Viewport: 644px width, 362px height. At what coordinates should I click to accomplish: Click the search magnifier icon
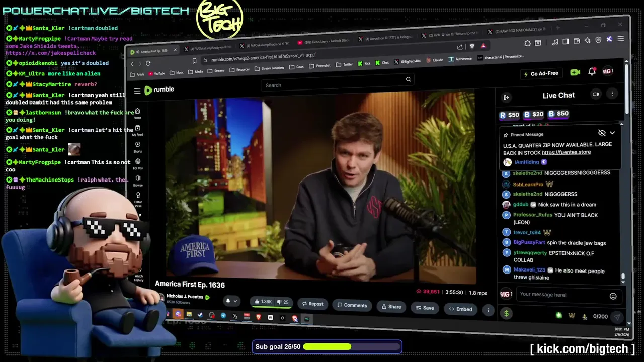coord(408,79)
